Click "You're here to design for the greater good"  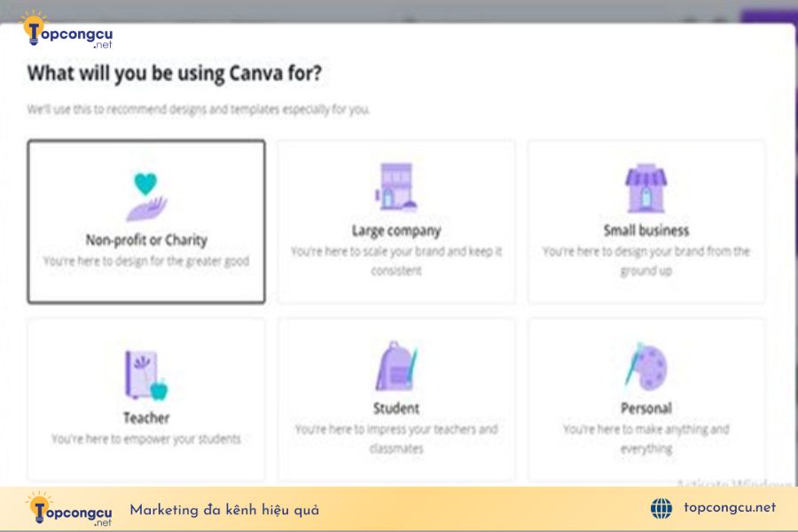[146, 262]
